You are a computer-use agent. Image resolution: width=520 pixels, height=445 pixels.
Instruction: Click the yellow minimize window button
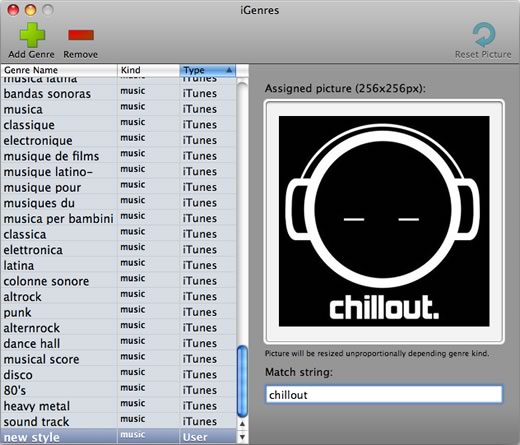click(31, 10)
